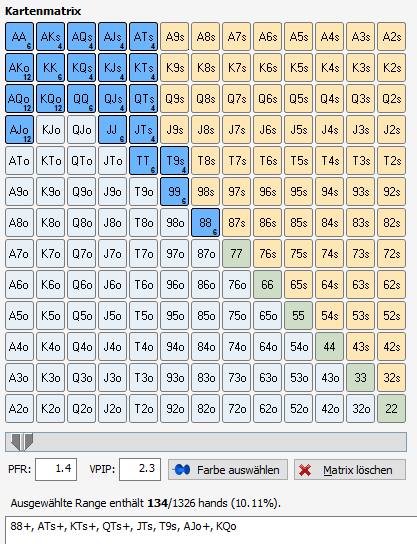Click the blue color icon on Farbe auswählen
This screenshot has width=417, height=544.
182,470
